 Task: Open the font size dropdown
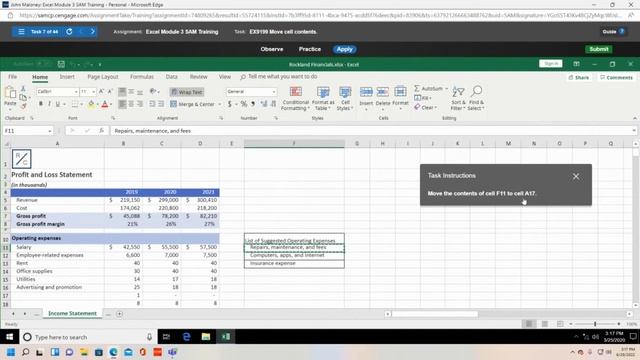pyautogui.click(x=93, y=92)
